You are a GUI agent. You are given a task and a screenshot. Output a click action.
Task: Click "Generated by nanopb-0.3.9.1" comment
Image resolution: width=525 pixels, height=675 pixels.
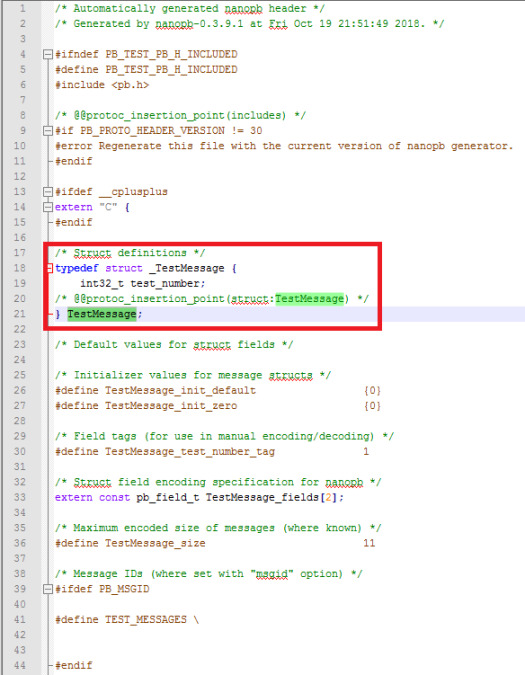point(249,24)
